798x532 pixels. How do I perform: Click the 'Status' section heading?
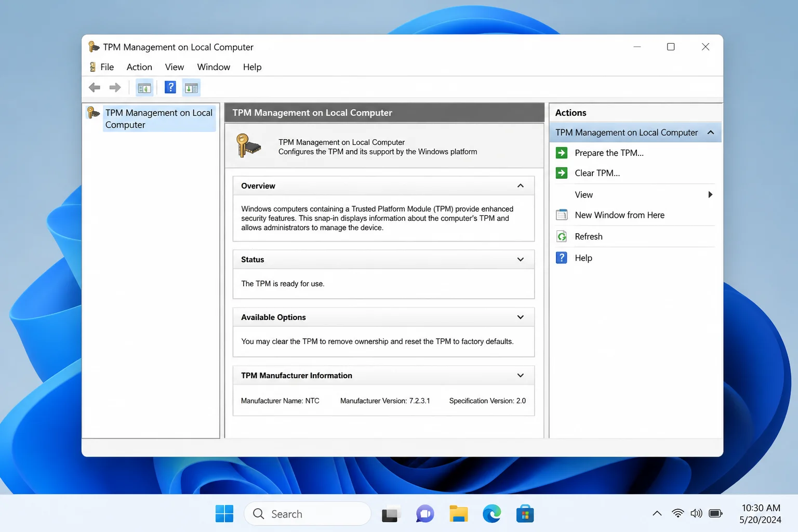[252, 260]
